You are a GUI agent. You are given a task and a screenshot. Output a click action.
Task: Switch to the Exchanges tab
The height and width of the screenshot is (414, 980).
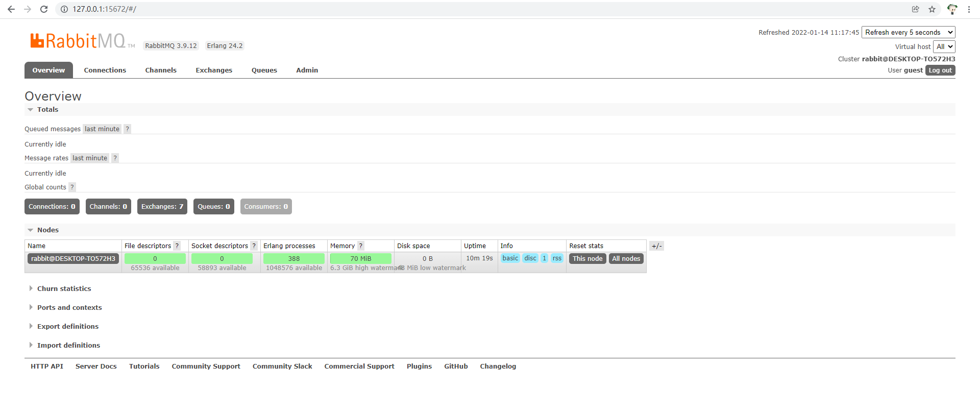pyautogui.click(x=214, y=70)
